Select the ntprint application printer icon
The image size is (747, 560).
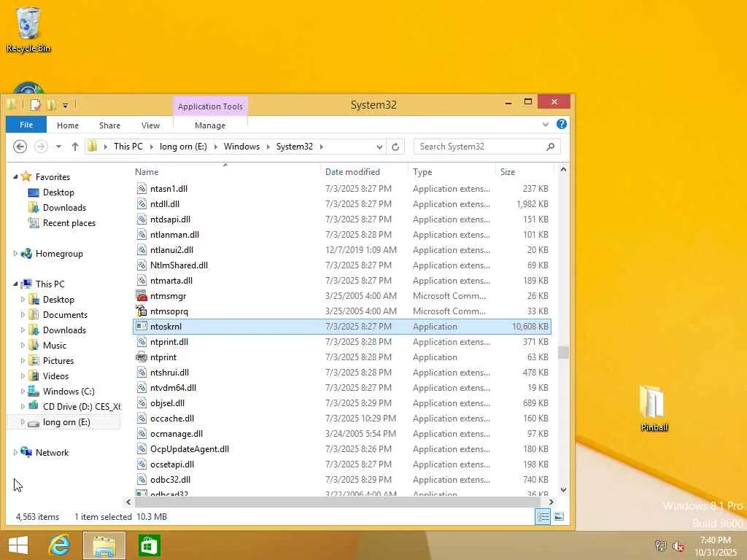click(x=141, y=357)
